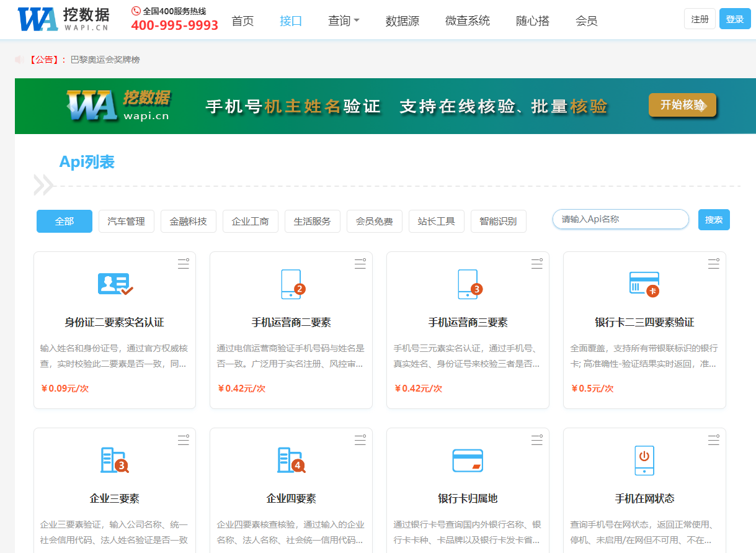Click the 400-995-9993 hotline number
756x553 pixels.
click(x=175, y=25)
